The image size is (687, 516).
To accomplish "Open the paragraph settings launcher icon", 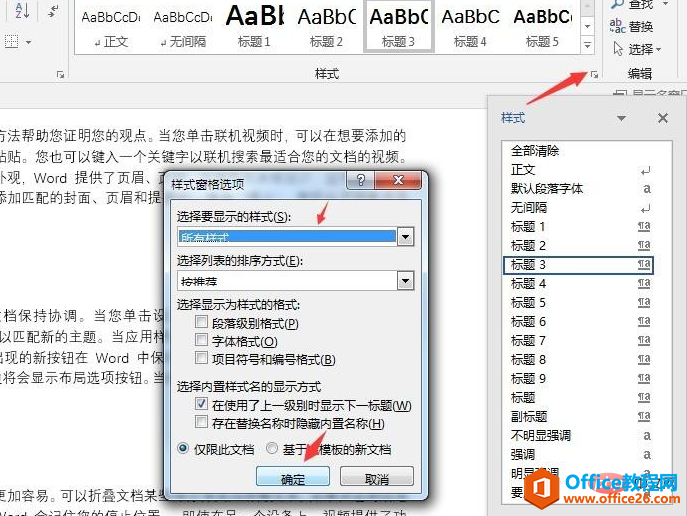I will click(60, 75).
